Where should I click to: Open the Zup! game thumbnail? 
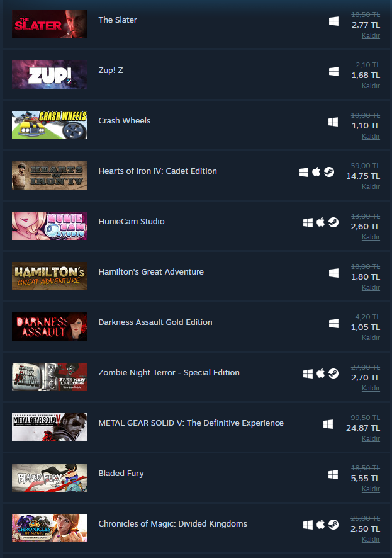(x=50, y=74)
